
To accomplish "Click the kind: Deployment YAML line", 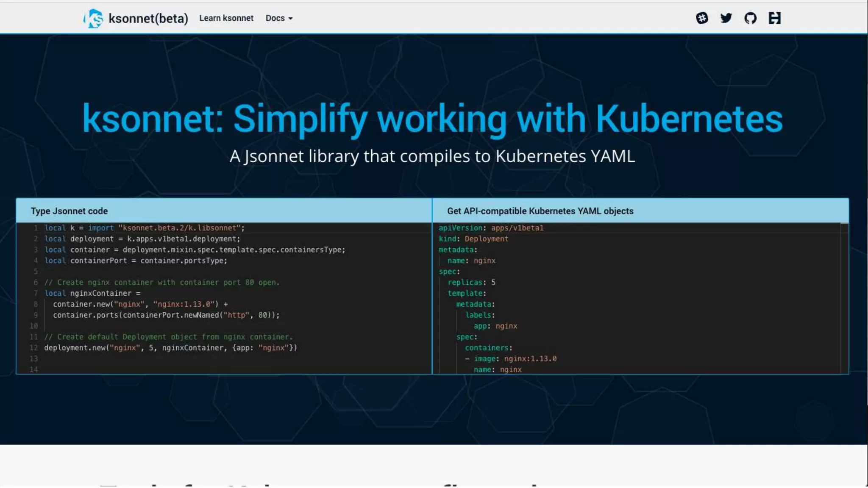I will pyautogui.click(x=473, y=239).
